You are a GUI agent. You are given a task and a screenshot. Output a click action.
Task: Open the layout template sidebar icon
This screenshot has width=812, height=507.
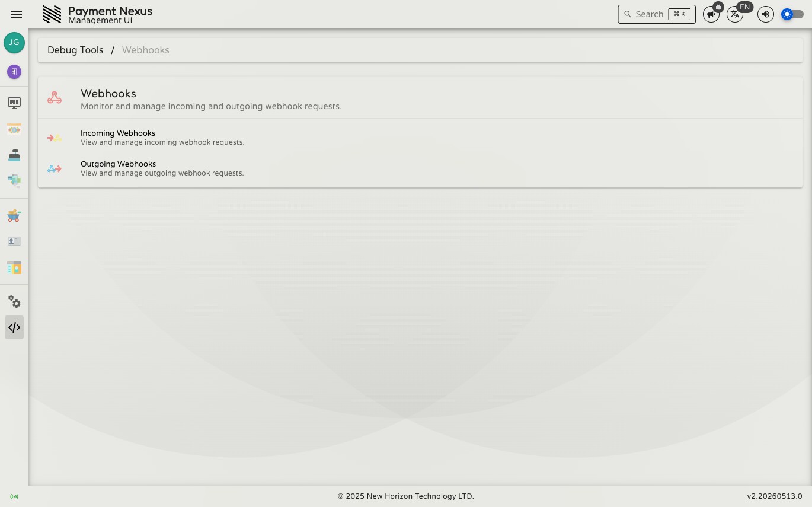click(14, 267)
